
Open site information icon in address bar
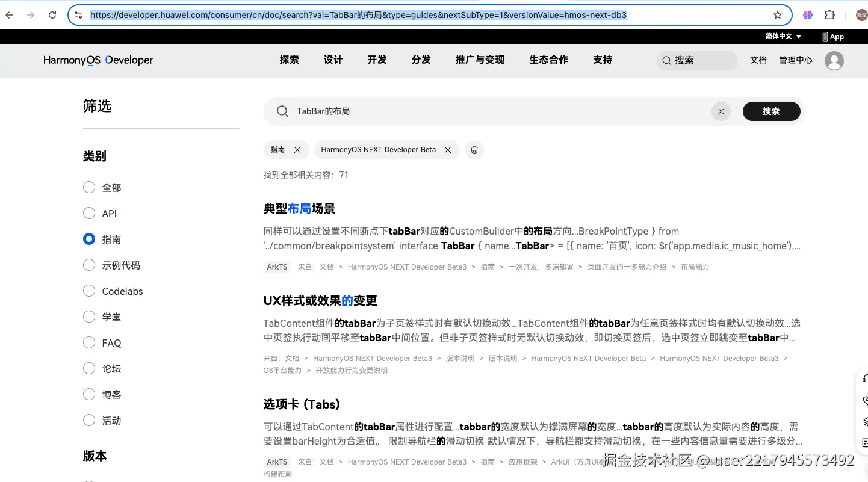(x=78, y=15)
